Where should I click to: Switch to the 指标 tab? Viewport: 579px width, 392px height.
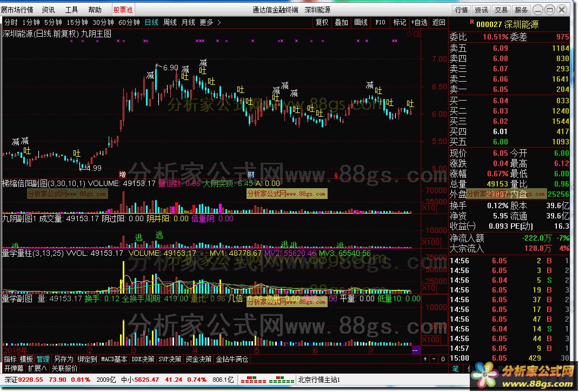[10, 359]
